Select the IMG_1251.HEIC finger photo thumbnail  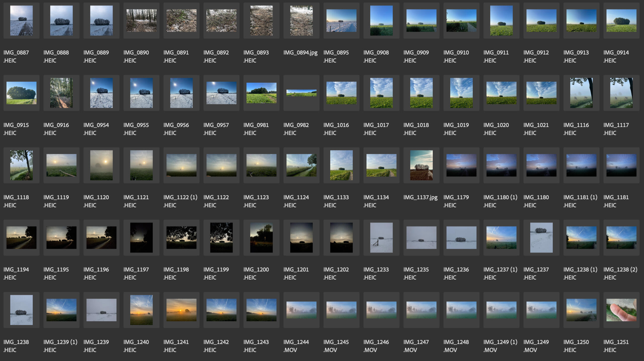click(x=621, y=310)
